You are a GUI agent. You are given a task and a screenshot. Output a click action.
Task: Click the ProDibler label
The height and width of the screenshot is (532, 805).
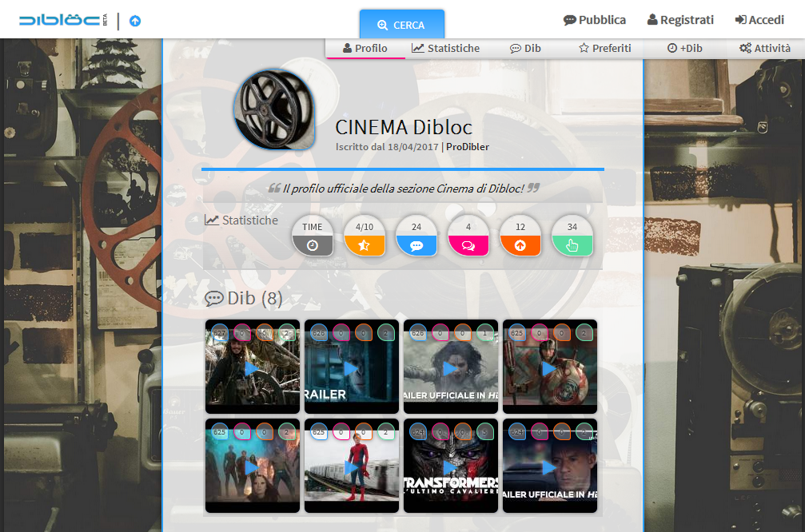(x=467, y=147)
